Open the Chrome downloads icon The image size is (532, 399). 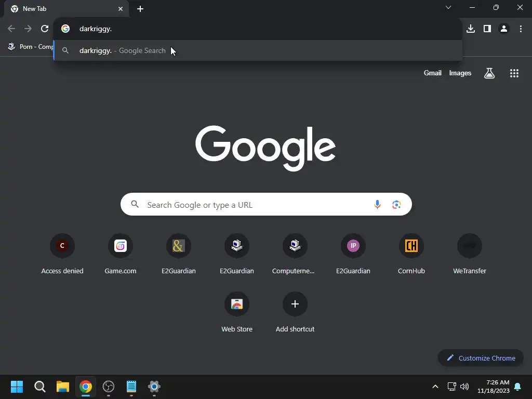(x=471, y=29)
